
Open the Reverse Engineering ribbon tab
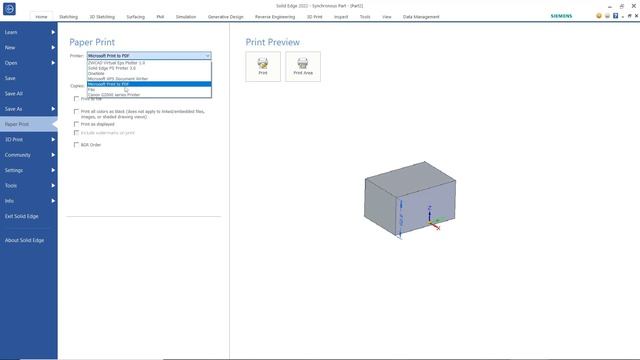275,17
